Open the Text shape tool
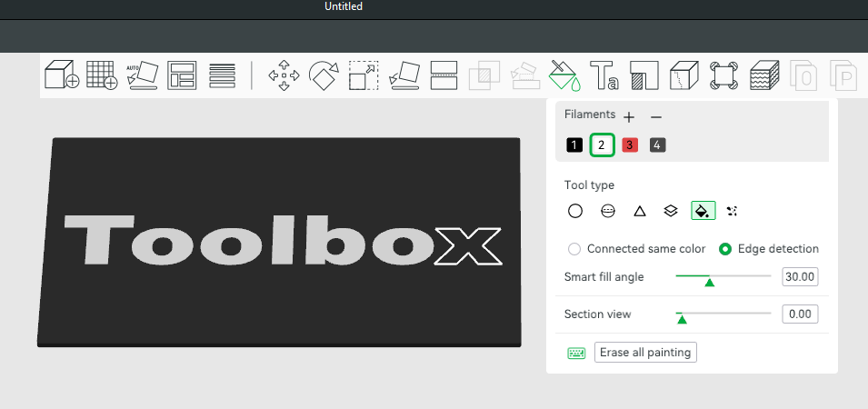Image resolution: width=868 pixels, height=409 pixels. [x=604, y=75]
